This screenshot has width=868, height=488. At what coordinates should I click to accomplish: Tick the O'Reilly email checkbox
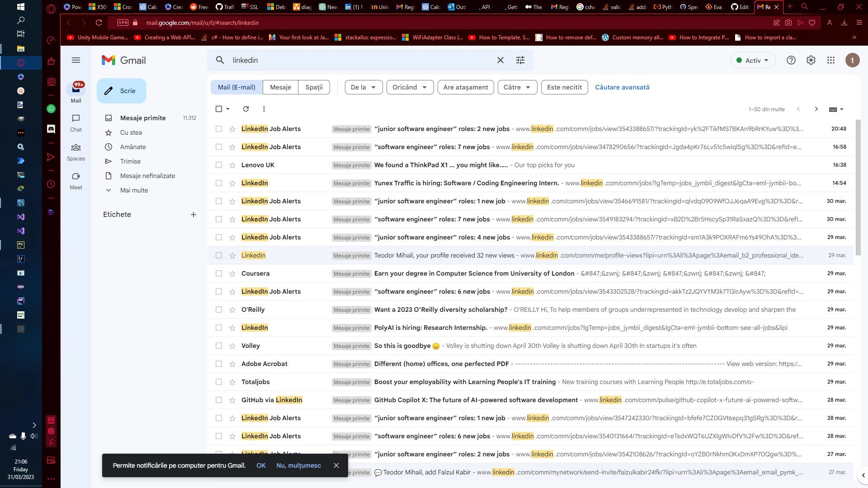click(219, 310)
